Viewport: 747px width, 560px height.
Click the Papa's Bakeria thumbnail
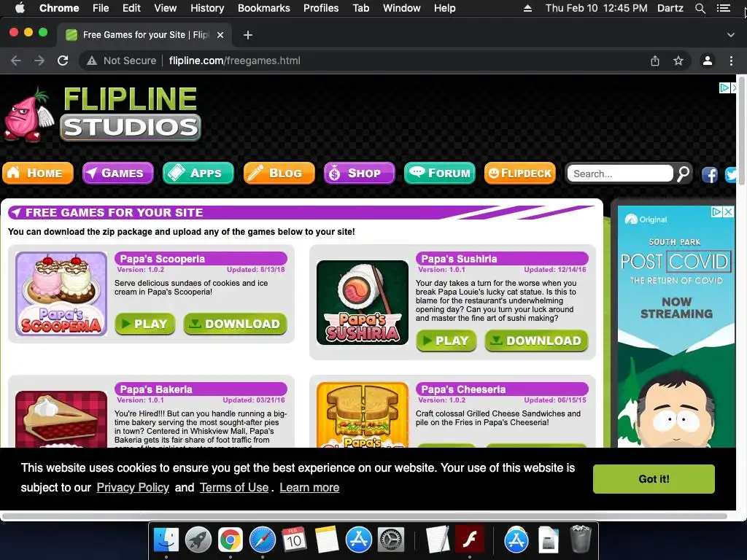click(61, 419)
